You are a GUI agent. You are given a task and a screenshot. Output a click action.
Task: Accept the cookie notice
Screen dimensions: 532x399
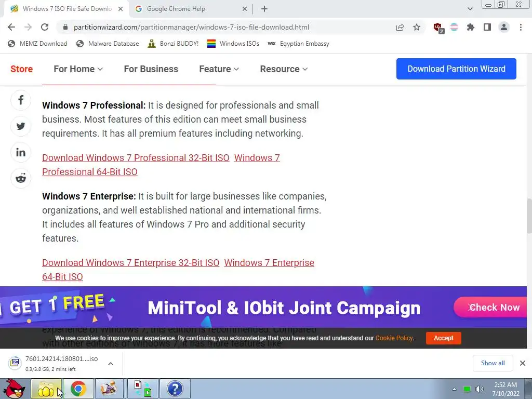pyautogui.click(x=444, y=338)
